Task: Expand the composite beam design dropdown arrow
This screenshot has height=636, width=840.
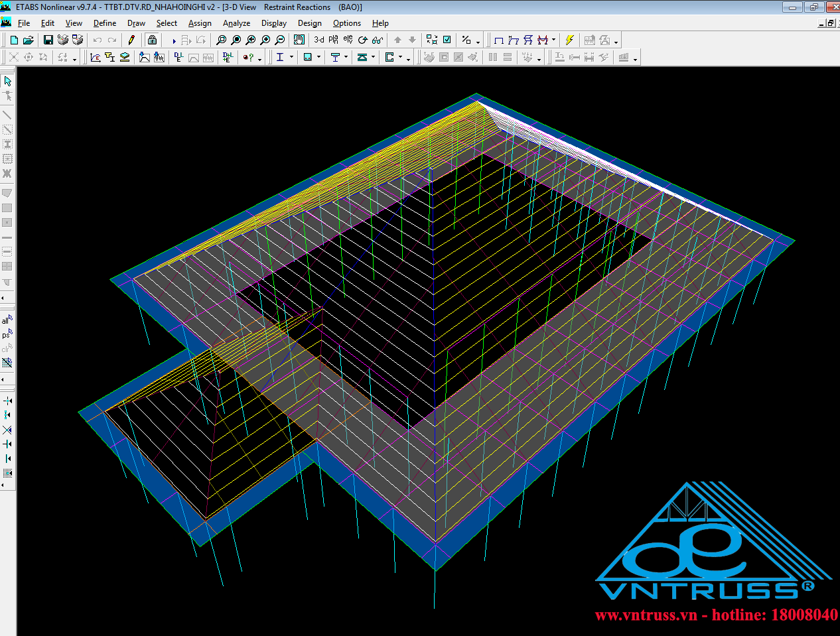Action: (x=346, y=58)
